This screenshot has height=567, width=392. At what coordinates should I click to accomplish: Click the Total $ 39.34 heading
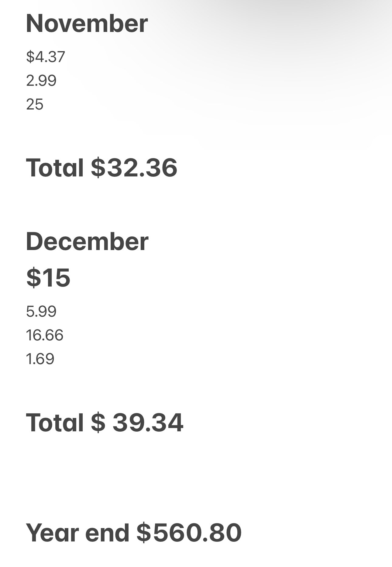pos(105,422)
